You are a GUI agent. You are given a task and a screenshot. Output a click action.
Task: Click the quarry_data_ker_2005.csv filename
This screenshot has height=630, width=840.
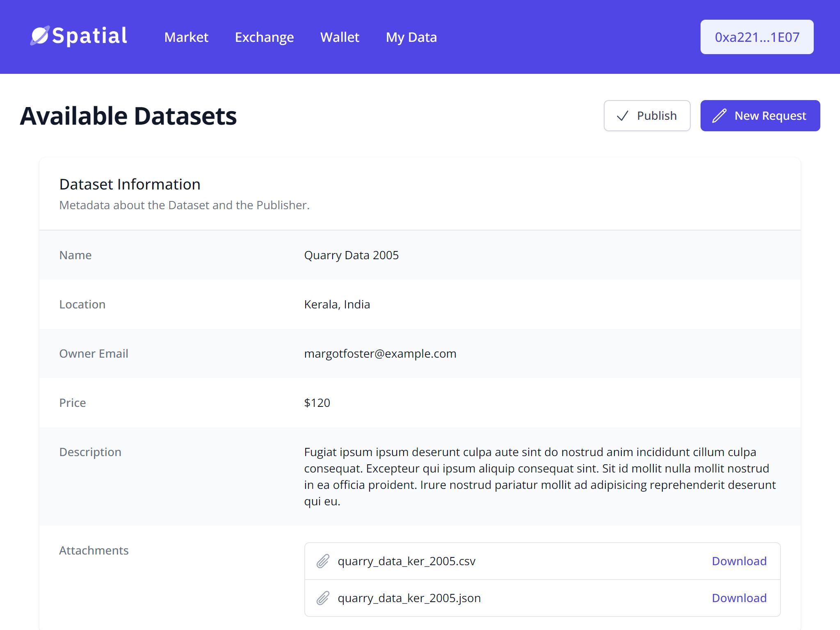(406, 561)
